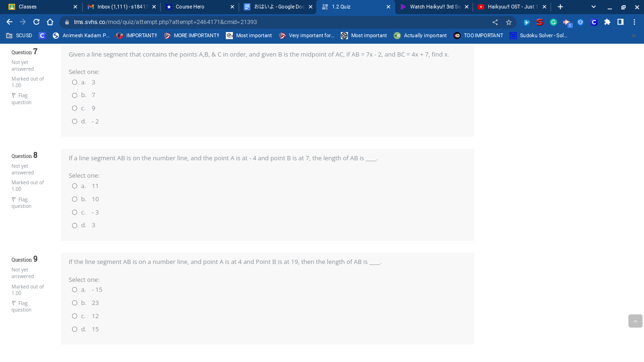The height and width of the screenshot is (362, 644).
Task: Open the blue C bookmark
Action: pyautogui.click(x=42, y=35)
